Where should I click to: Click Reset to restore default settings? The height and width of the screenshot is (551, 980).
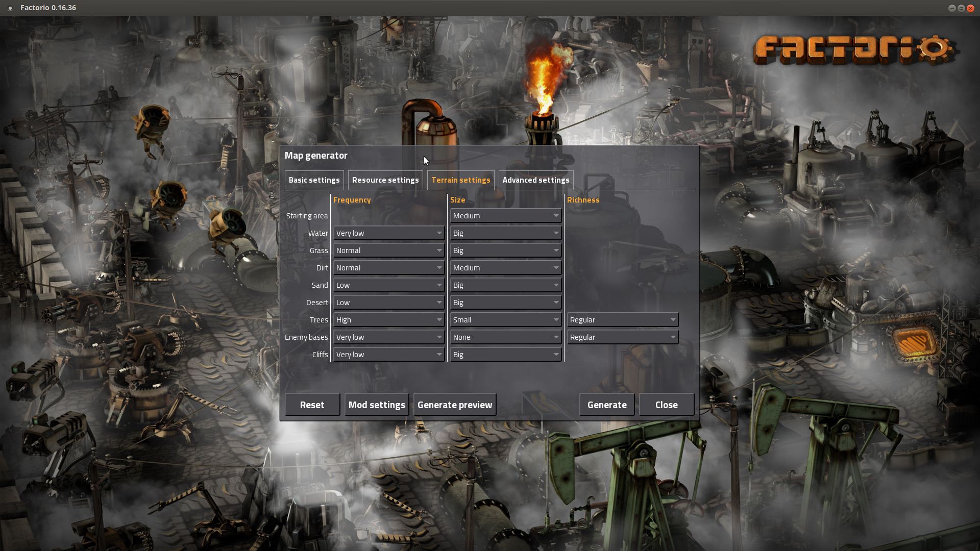312,404
